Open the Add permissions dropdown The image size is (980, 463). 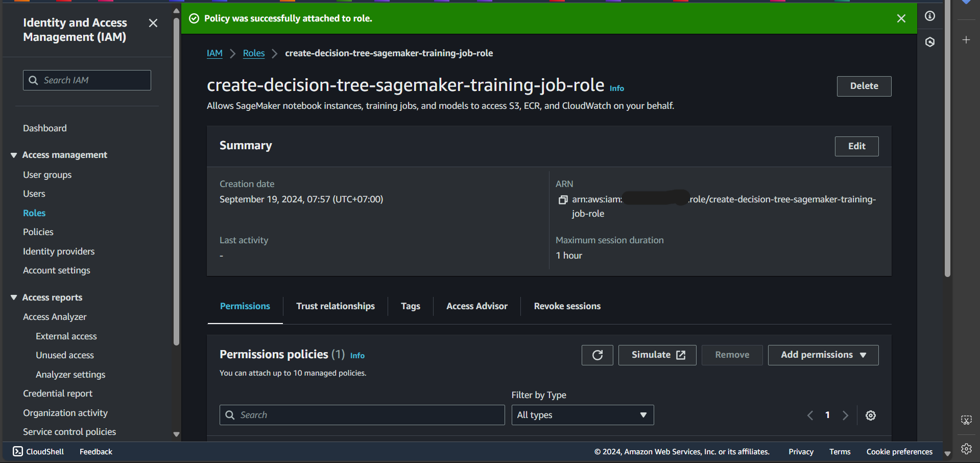coord(823,355)
